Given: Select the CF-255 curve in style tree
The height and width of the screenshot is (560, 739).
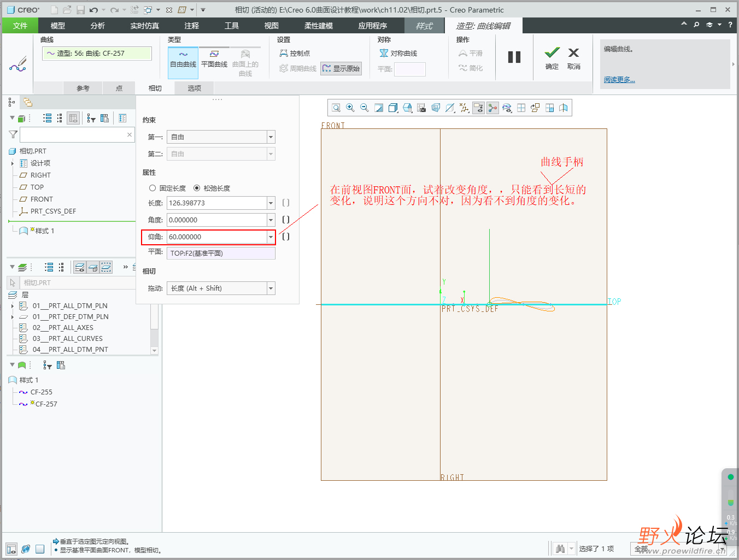Looking at the screenshot, I should point(42,392).
